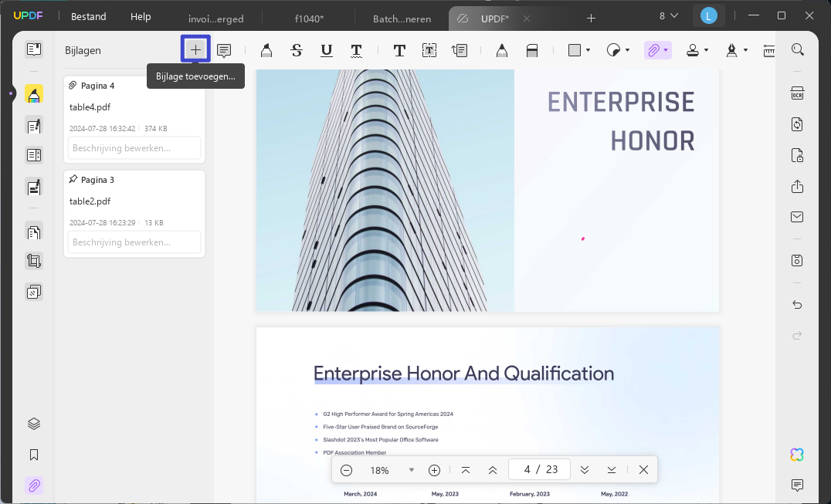The image size is (831, 504).
Task: Open the signature dropdown arrow
Action: [746, 50]
